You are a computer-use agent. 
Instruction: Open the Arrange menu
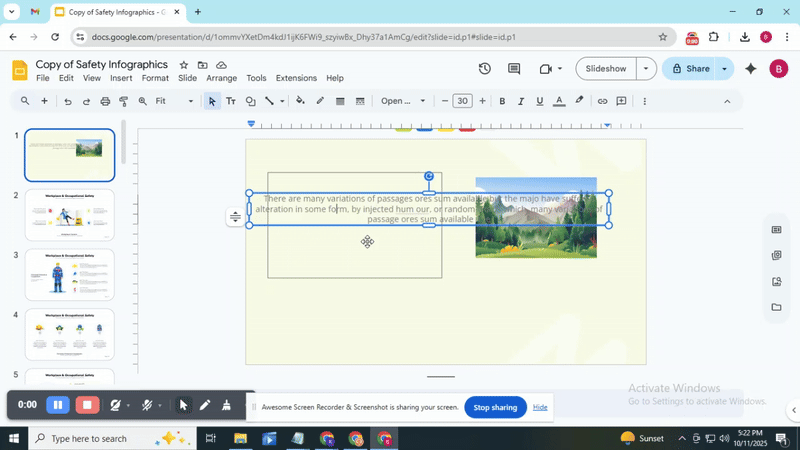coord(221,78)
